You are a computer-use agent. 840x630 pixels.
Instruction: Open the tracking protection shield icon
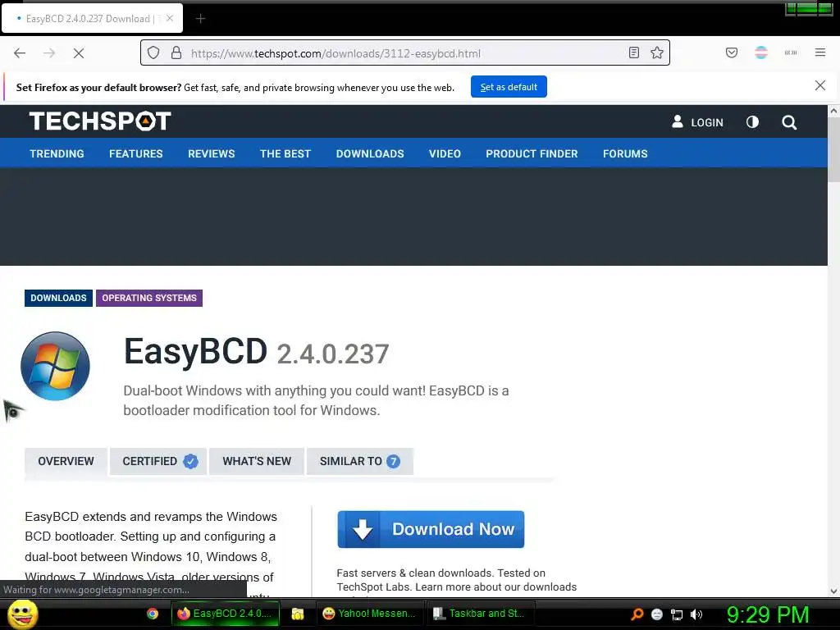coord(153,53)
